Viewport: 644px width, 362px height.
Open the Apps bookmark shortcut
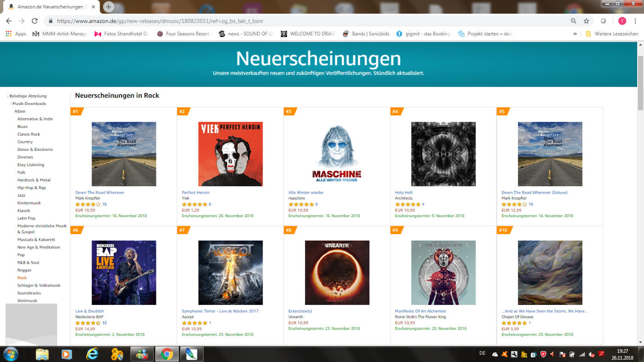[16, 34]
